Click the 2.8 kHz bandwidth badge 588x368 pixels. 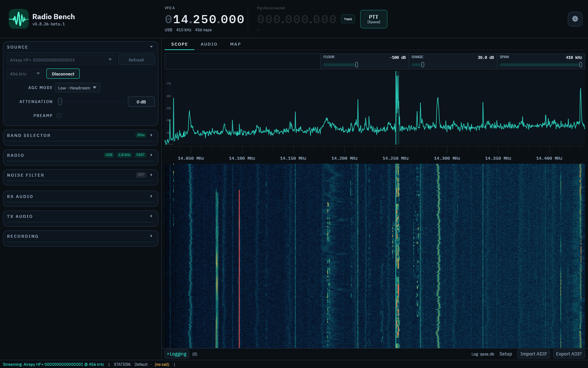click(124, 155)
